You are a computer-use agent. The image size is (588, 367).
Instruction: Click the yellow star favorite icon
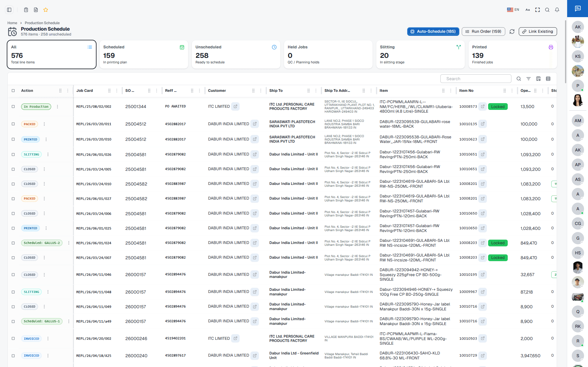click(46, 10)
